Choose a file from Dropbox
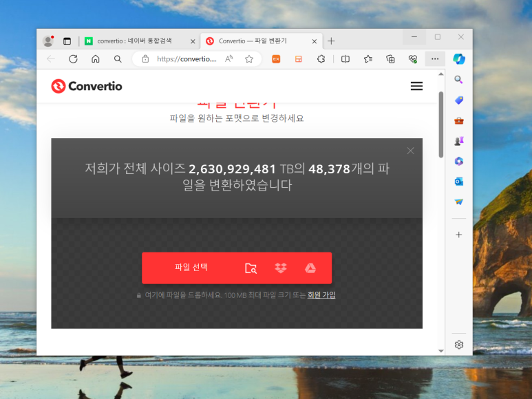 (x=281, y=268)
